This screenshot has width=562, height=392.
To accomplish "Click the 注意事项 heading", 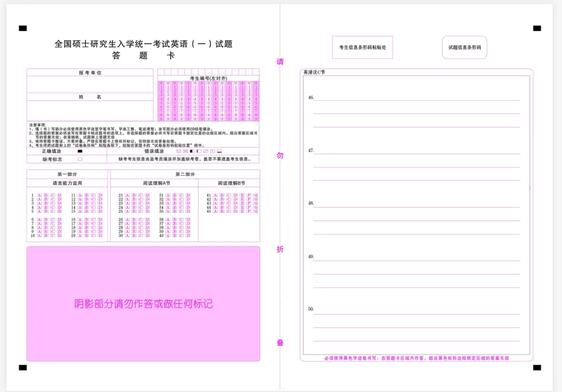I will click(x=37, y=125).
